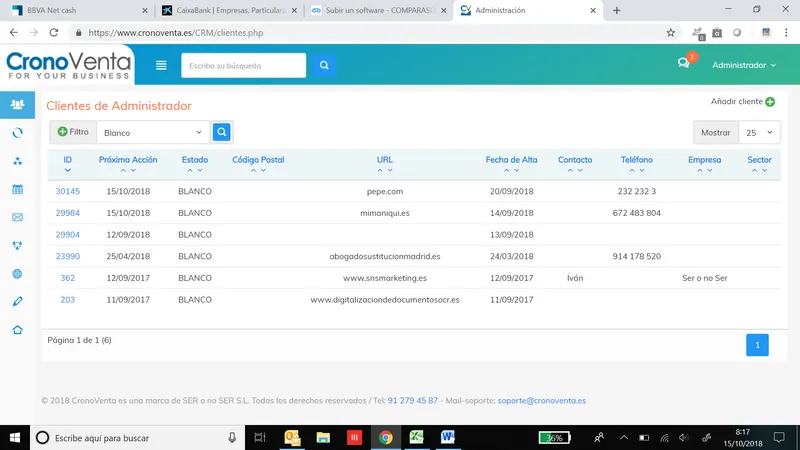Open the stars sidebar icon
The width and height of the screenshot is (800, 450).
(17, 161)
